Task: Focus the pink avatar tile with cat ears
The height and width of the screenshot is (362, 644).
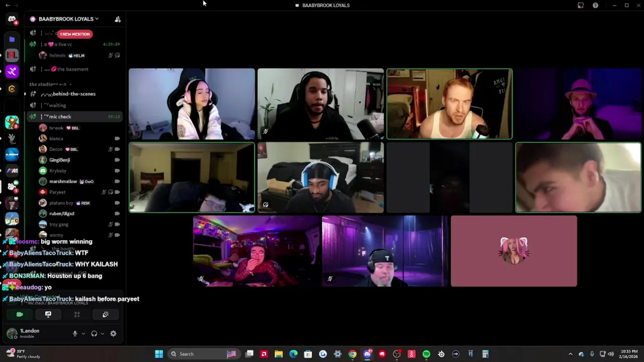Action: 514,251
